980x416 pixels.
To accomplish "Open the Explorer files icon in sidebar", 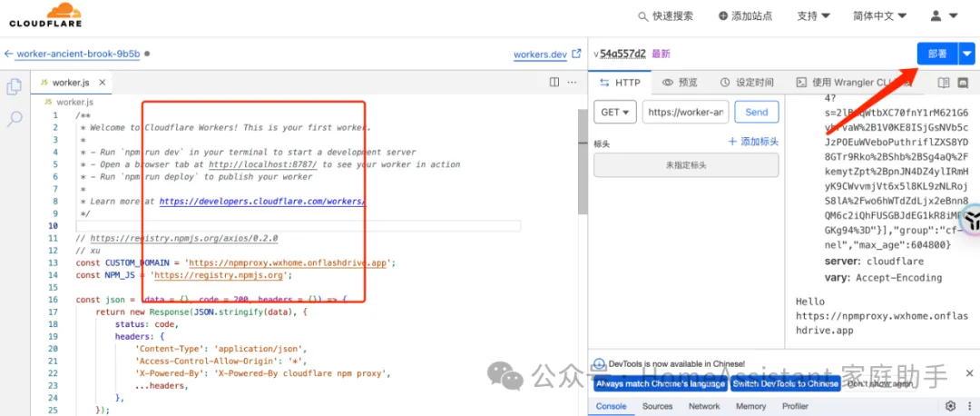I will pyautogui.click(x=14, y=87).
